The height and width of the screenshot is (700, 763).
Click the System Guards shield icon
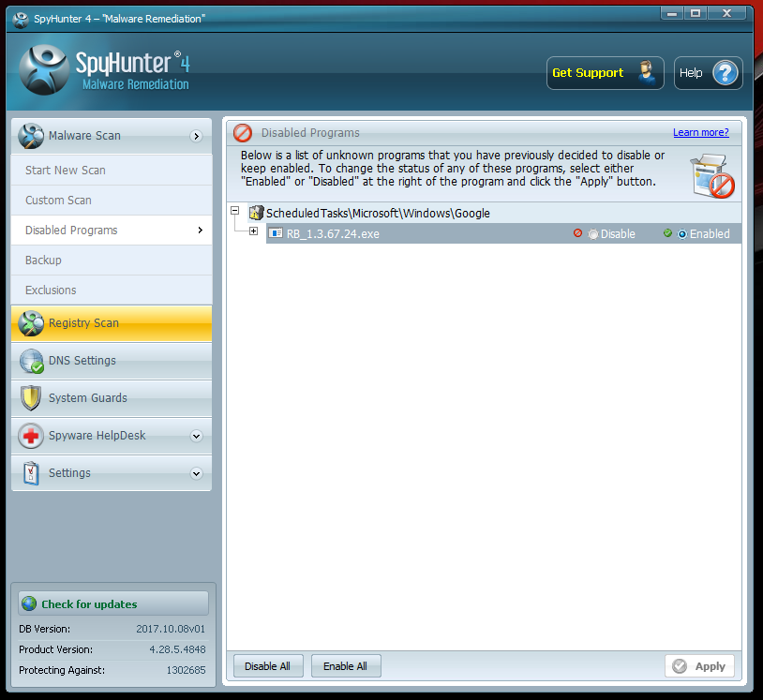pos(31,398)
